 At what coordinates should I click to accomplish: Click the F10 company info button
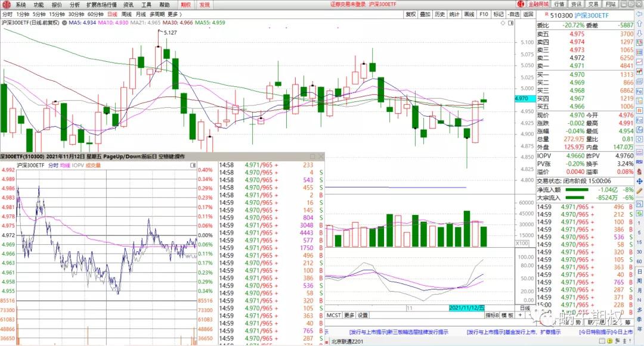483,14
